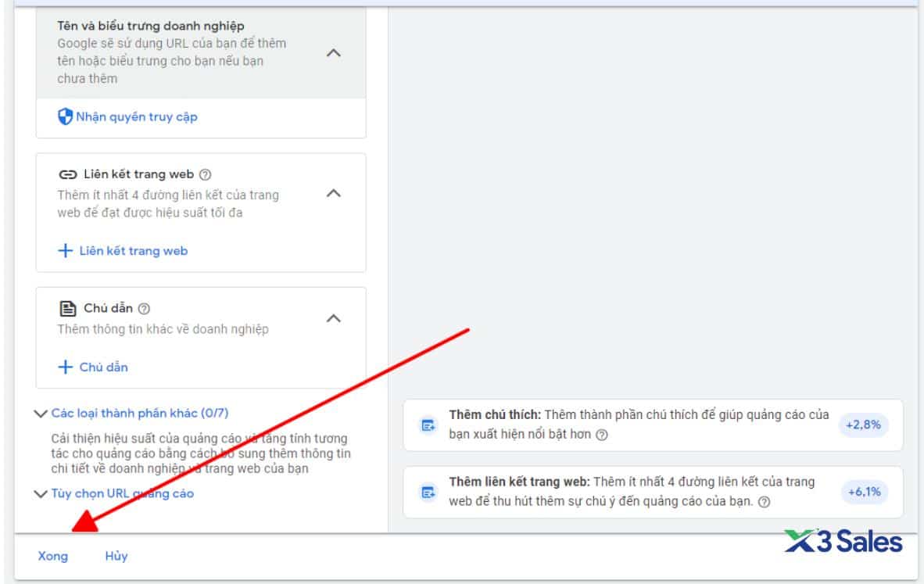Viewport: 924px width, 584px height.
Task: Select the text 'Thêm thông tin khác về doanh nghiệp'
Action: (163, 329)
